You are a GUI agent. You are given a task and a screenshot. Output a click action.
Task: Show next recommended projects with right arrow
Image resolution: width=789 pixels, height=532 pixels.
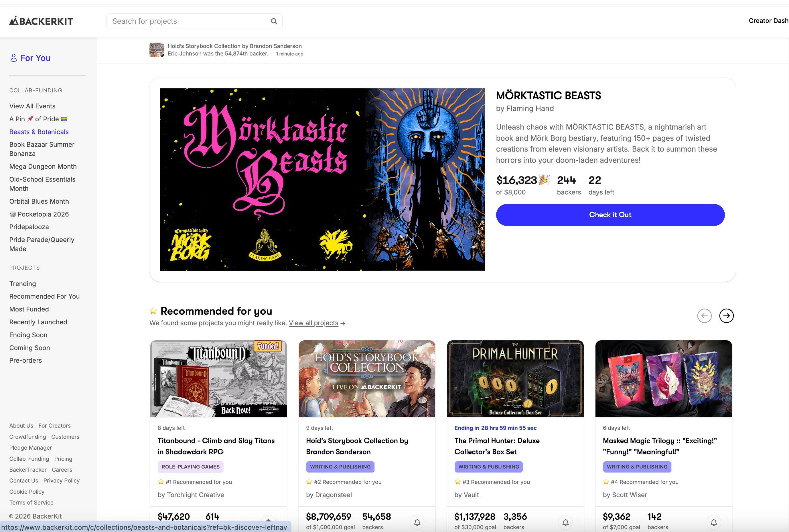click(x=726, y=315)
